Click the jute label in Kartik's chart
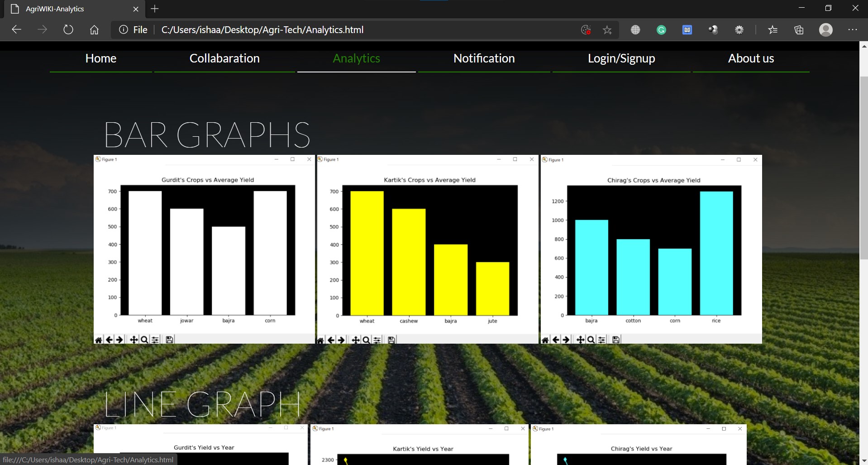 pos(492,321)
